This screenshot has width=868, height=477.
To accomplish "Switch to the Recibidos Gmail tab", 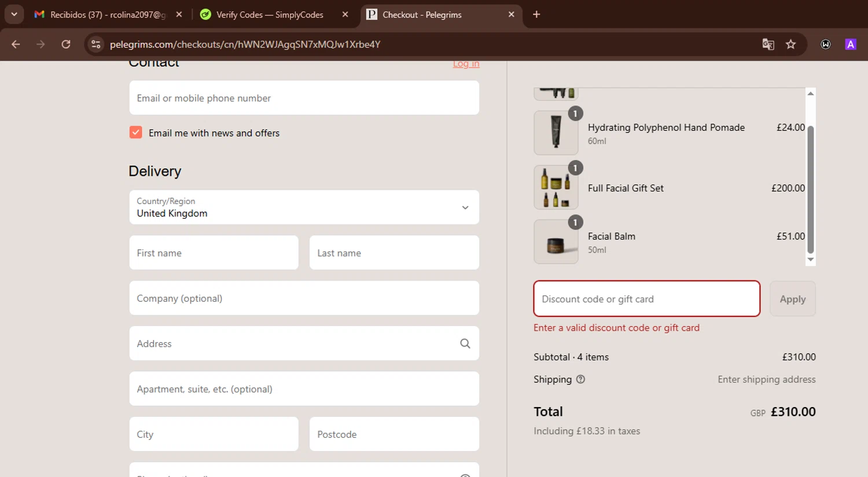I will tap(108, 14).
